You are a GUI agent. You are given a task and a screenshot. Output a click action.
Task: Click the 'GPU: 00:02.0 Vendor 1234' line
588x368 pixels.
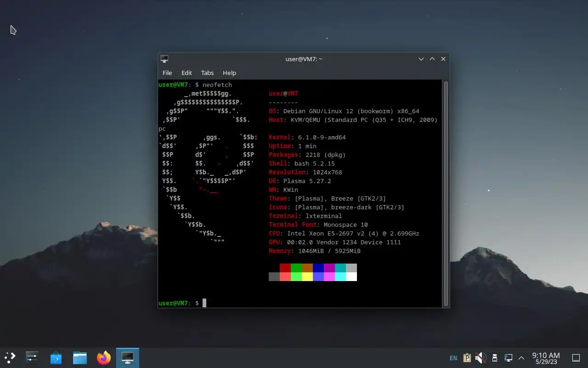click(x=335, y=242)
